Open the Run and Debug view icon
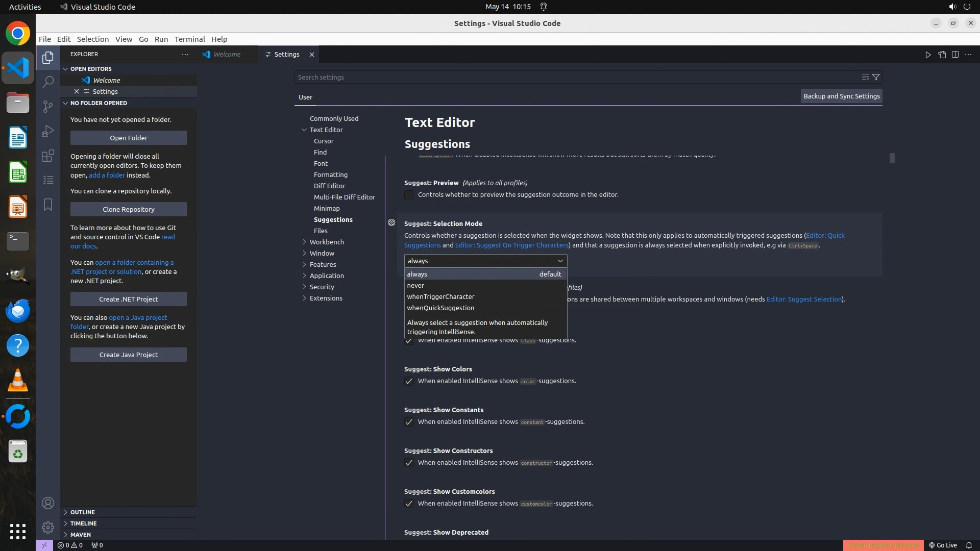Screen dimensions: 980x551 [x=48, y=131]
